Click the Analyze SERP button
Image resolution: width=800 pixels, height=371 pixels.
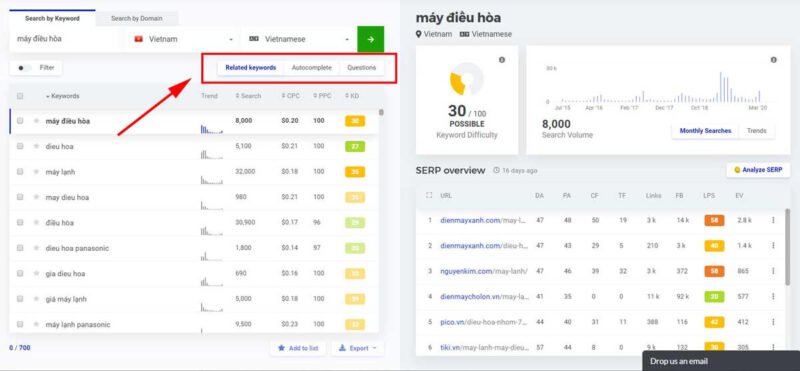(x=758, y=170)
